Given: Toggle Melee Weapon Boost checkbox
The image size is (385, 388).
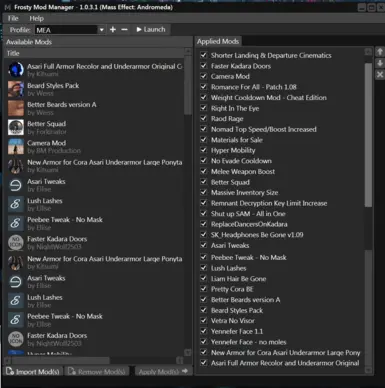Looking at the screenshot, I should click(203, 171).
